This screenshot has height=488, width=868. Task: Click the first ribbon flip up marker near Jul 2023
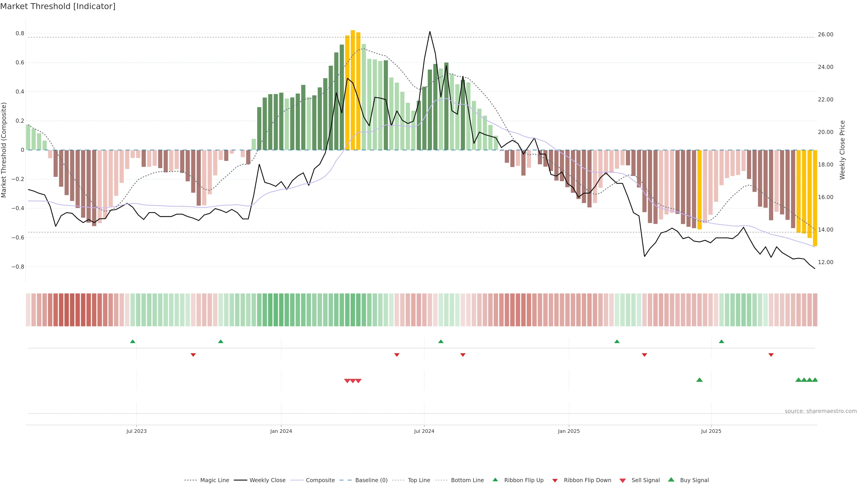(x=132, y=342)
